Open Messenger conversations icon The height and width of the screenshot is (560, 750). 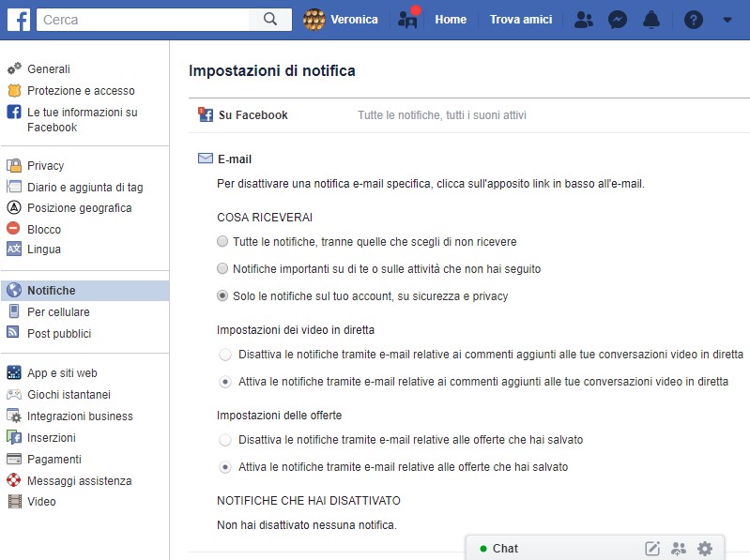tap(618, 20)
